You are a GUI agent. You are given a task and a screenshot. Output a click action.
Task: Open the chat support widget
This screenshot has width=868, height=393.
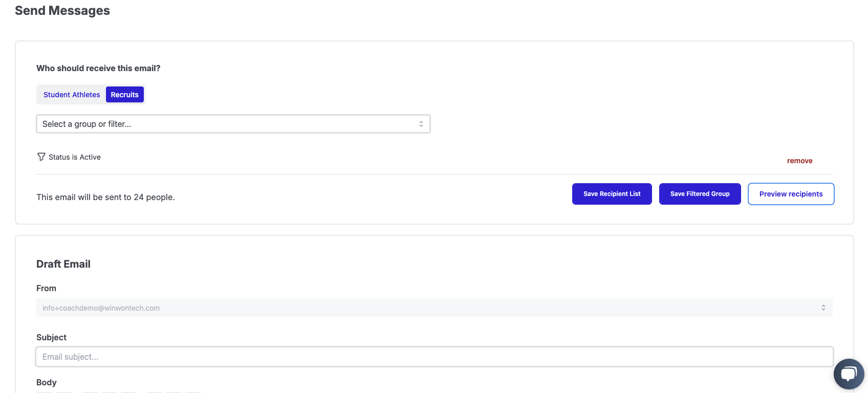pos(849,374)
